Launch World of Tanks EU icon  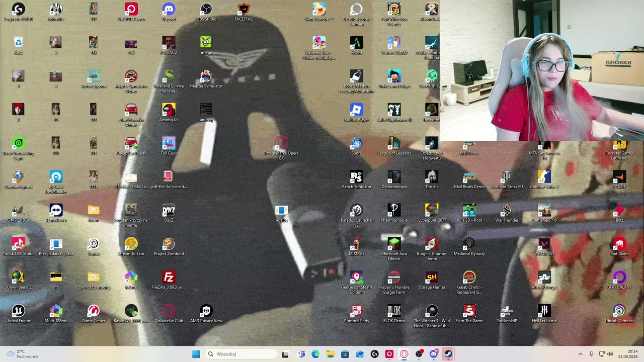click(x=507, y=180)
